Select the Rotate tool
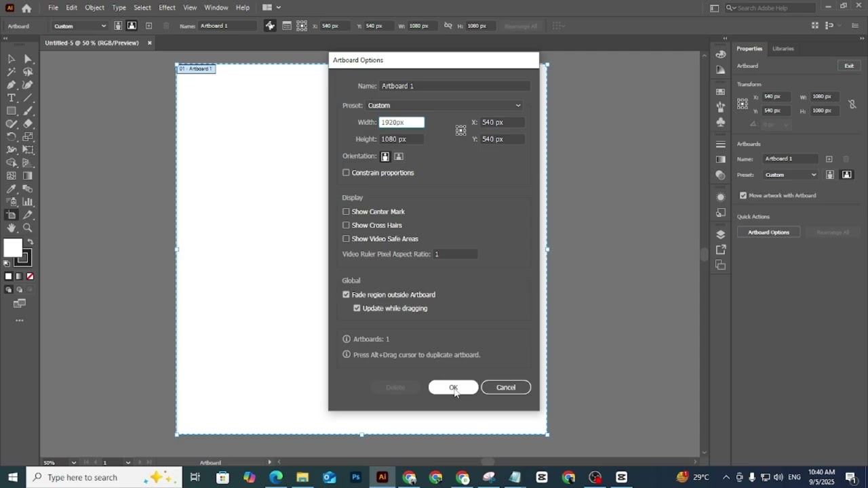The image size is (868, 488). (12, 137)
